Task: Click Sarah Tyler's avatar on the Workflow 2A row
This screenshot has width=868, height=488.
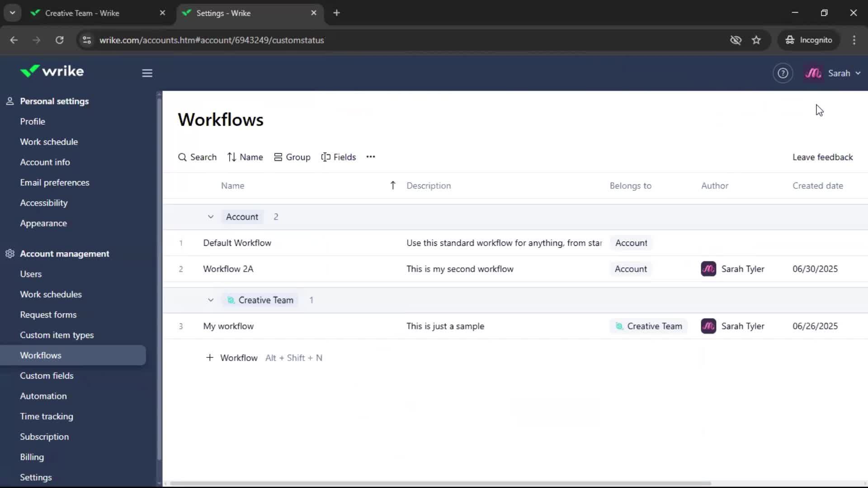Action: [708, 269]
